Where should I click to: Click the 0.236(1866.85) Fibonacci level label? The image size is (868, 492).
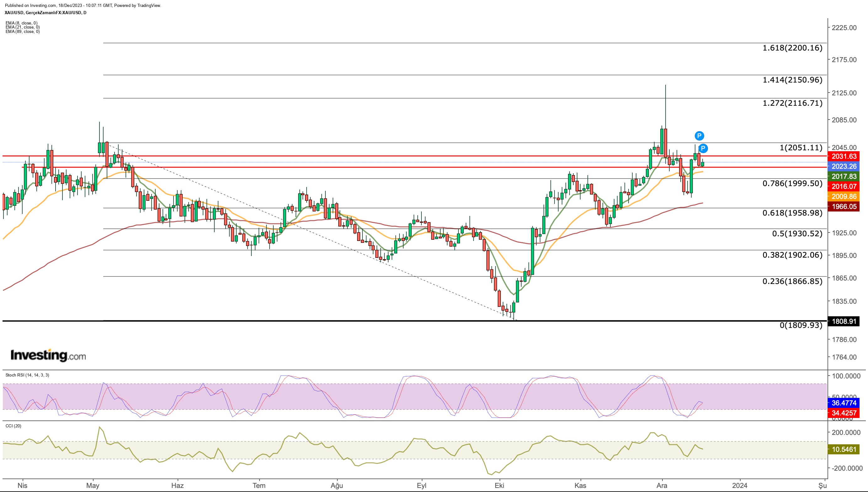coord(792,281)
